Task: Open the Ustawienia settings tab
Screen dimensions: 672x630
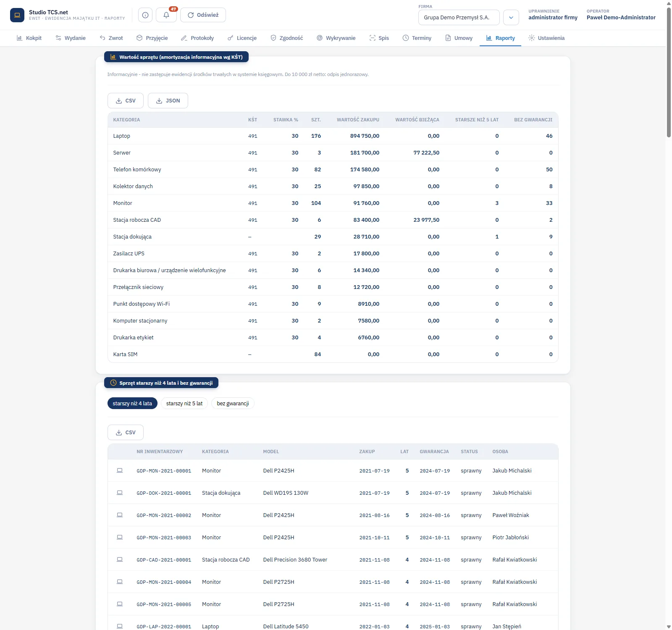Action: pos(546,38)
